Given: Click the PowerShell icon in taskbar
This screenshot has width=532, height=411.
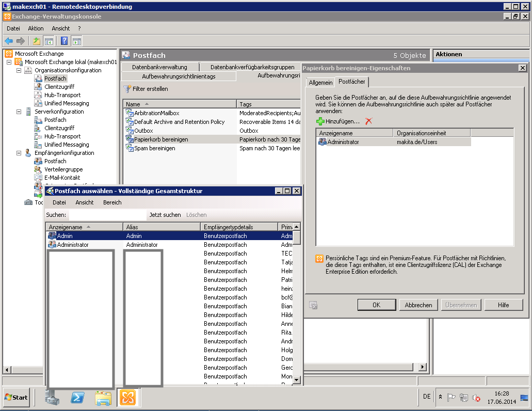Looking at the screenshot, I should (77, 398).
